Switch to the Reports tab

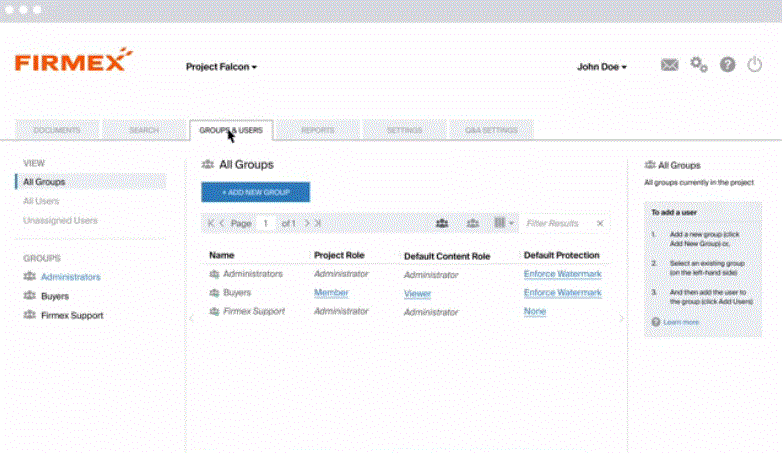coord(318,130)
